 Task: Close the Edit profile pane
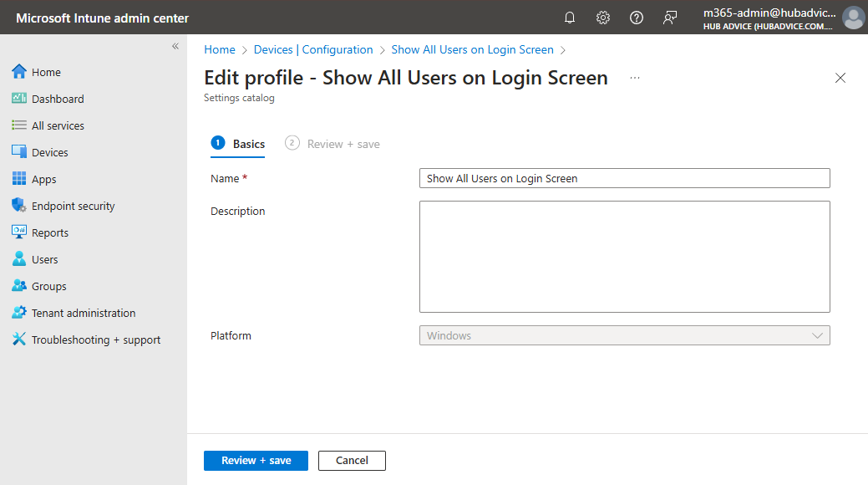click(840, 78)
